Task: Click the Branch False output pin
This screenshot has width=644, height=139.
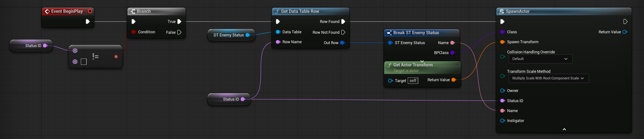Action: (x=179, y=32)
